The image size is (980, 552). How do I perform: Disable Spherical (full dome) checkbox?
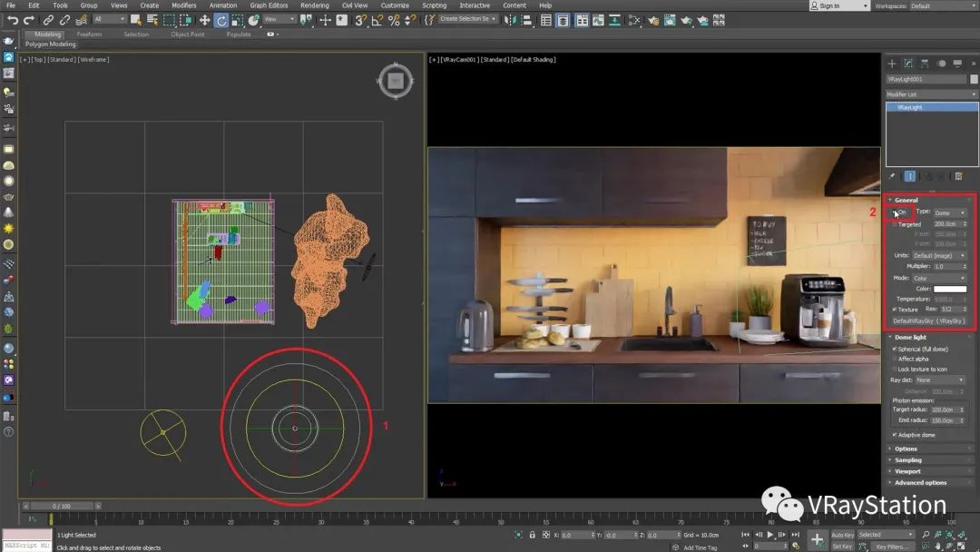coord(895,349)
